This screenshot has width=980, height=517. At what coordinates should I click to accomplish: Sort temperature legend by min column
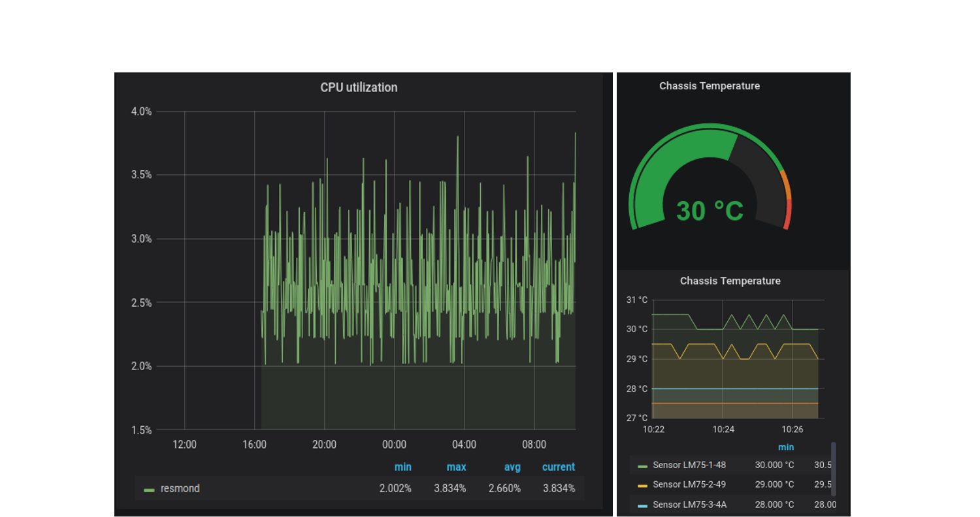(x=786, y=447)
